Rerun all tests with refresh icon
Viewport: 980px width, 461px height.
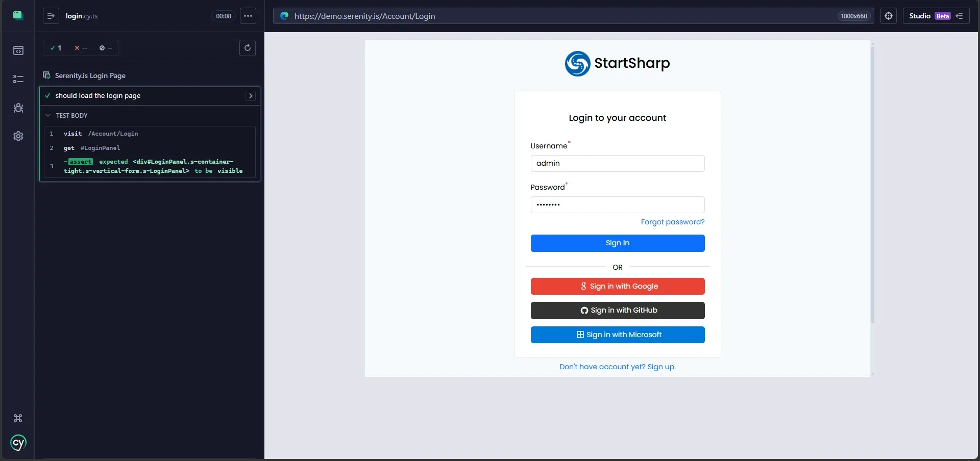[248, 48]
